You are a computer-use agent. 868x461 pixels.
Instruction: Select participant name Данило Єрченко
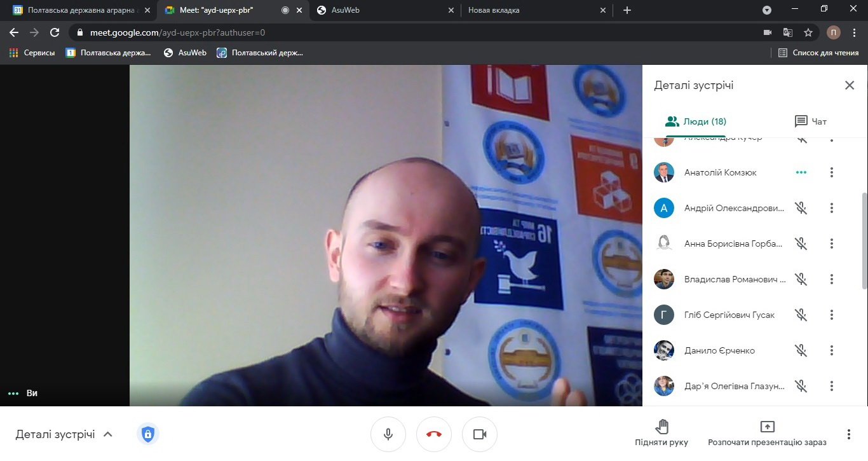click(x=719, y=350)
